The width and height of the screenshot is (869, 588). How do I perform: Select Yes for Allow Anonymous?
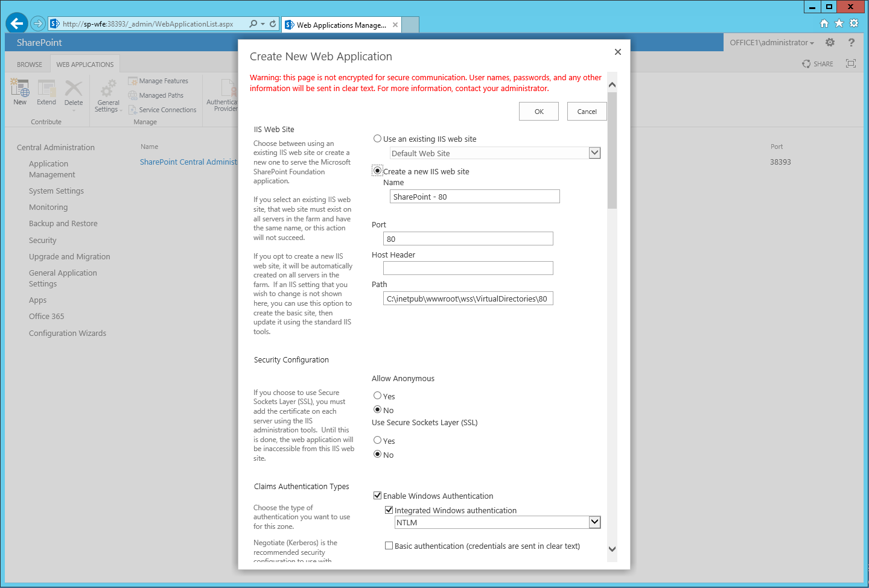click(x=377, y=396)
